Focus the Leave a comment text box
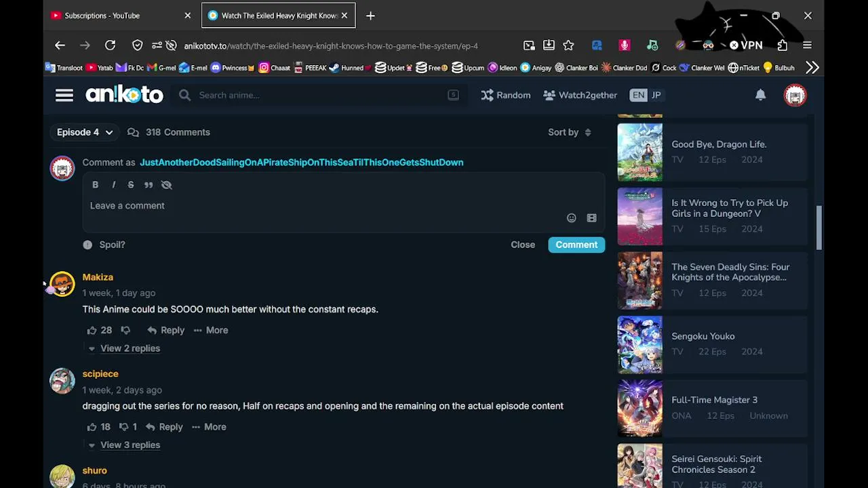Image resolution: width=868 pixels, height=488 pixels. [x=343, y=205]
